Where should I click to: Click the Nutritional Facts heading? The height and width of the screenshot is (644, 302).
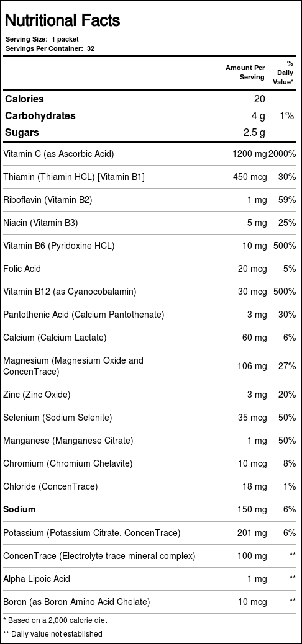click(x=62, y=20)
